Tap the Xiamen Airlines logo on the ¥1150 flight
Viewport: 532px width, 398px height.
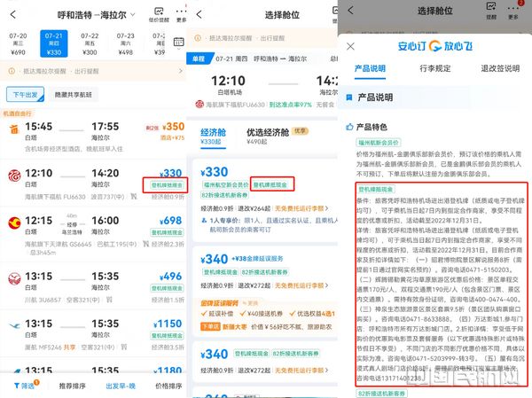[x=14, y=325]
